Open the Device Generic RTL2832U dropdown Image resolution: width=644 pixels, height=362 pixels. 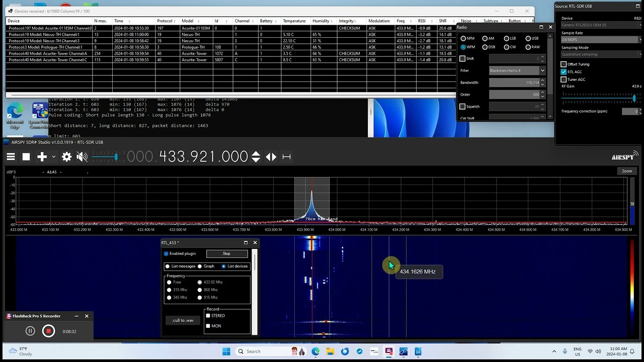point(601,25)
